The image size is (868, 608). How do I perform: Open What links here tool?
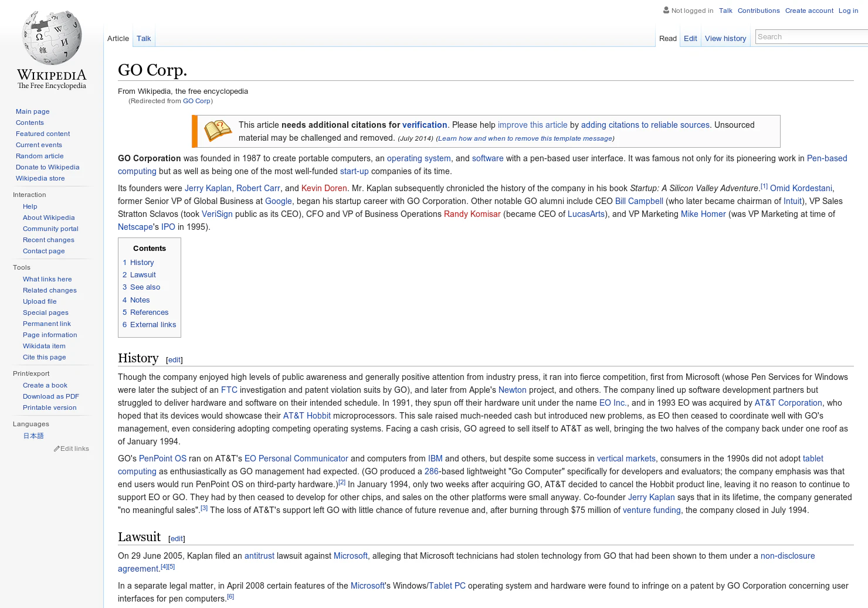tap(47, 279)
